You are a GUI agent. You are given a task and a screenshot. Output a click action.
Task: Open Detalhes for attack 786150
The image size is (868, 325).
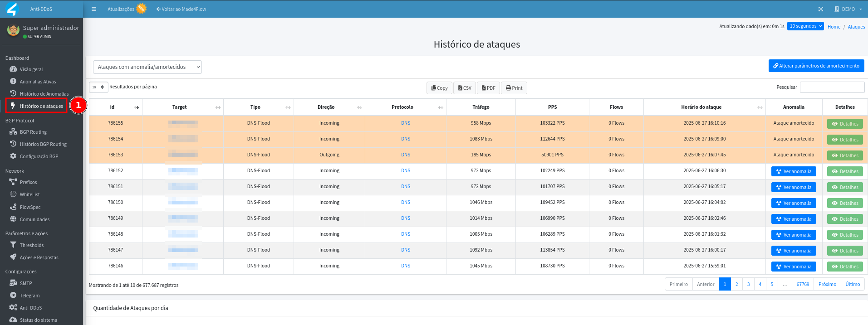(845, 203)
